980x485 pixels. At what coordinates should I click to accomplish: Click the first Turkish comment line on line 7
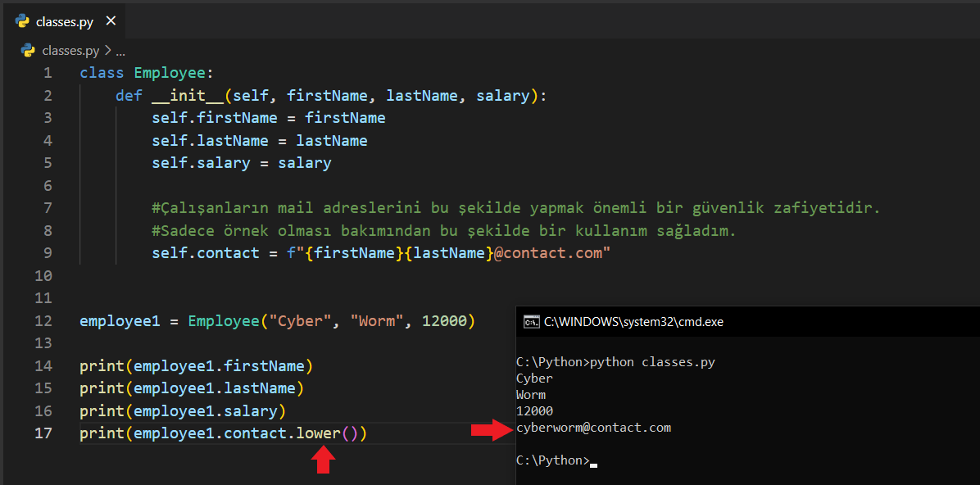(515, 208)
